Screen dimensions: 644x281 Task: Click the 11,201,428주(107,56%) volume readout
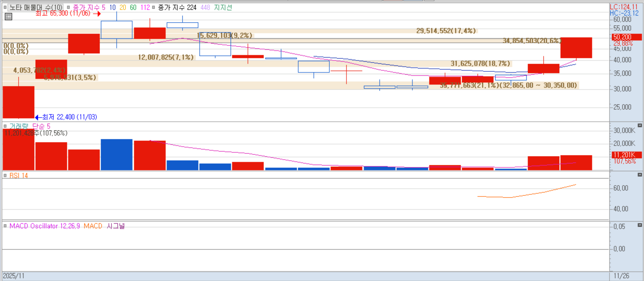click(x=36, y=133)
